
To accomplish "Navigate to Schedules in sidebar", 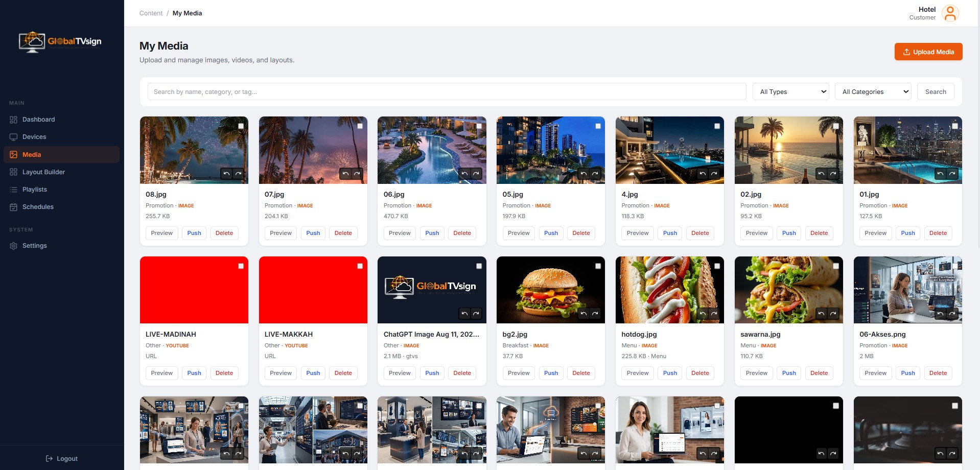I will (62, 207).
